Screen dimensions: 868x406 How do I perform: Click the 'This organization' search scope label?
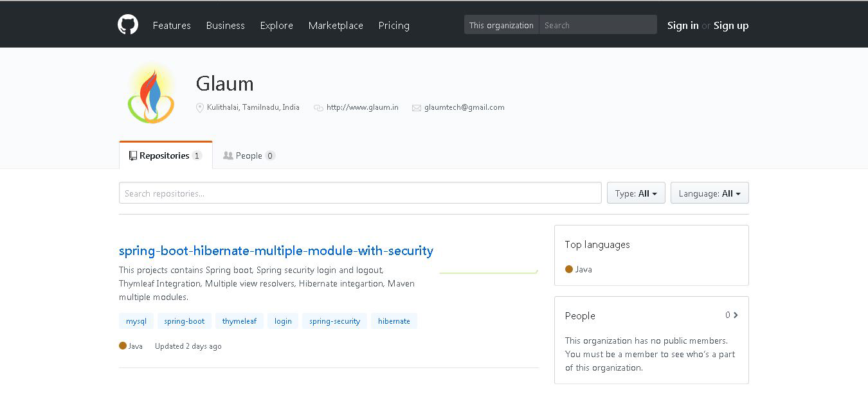502,25
